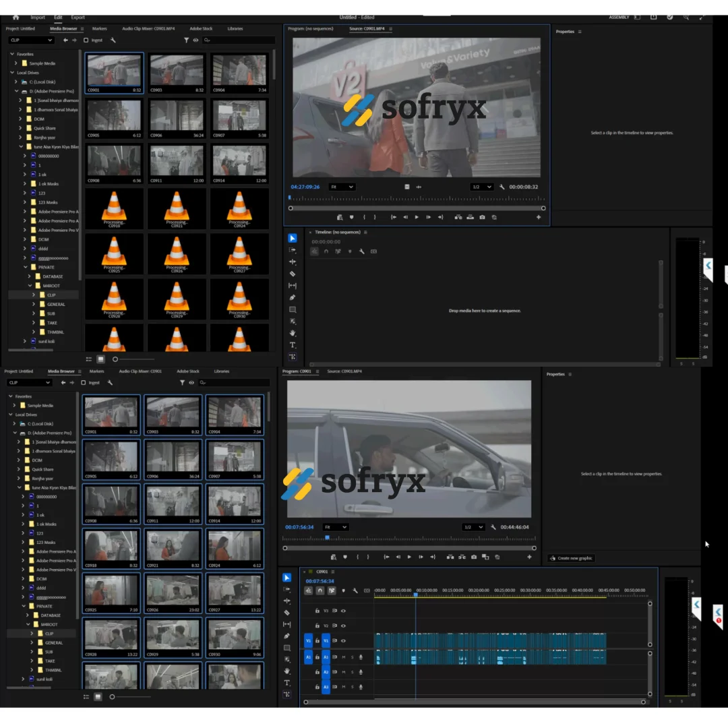Select the Pen tool beside the empty timeline

tap(293, 297)
